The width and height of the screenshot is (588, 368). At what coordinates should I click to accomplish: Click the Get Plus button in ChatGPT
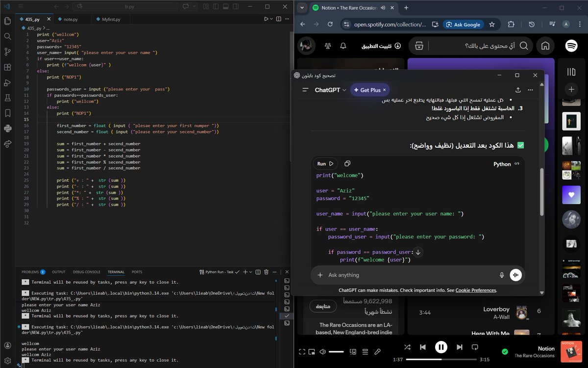click(x=370, y=90)
